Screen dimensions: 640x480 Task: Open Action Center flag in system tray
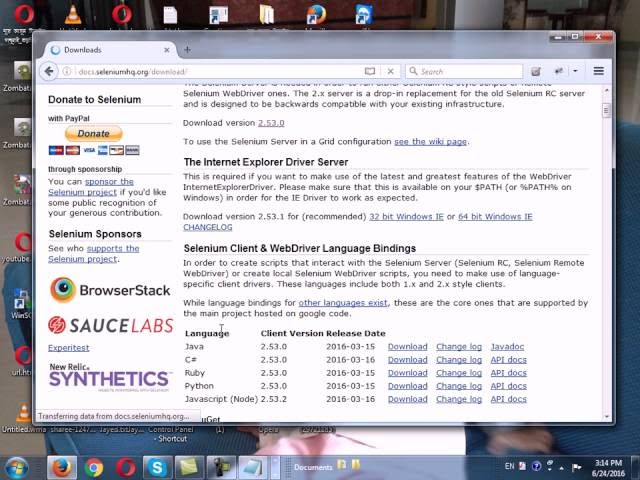click(576, 467)
